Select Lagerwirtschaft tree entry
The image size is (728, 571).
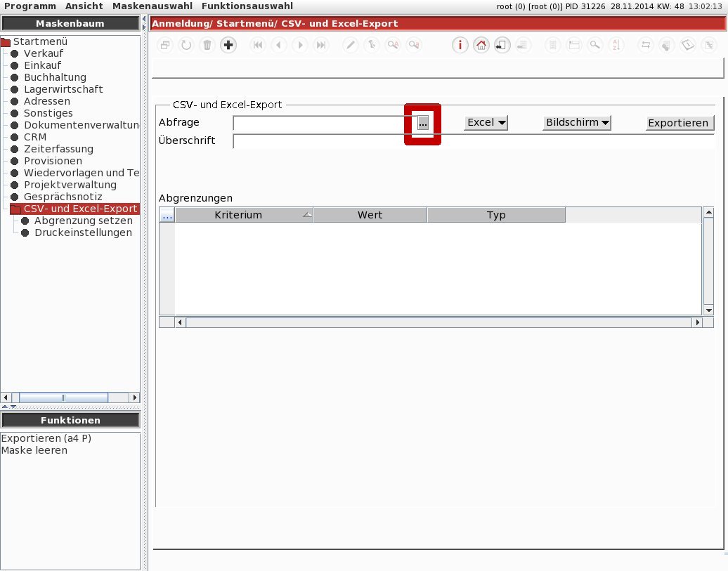click(63, 89)
